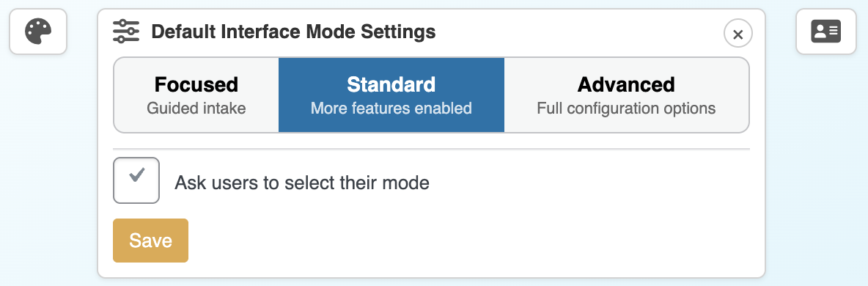Click the bold 'Focused' title text
The width and height of the screenshot is (868, 286).
pyautogui.click(x=196, y=85)
